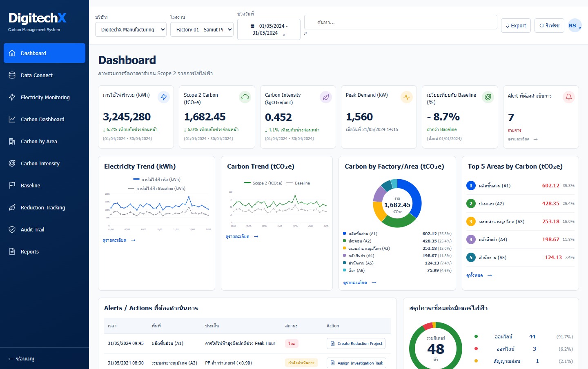The height and width of the screenshot is (369, 588).
Task: Open ดูรายละเอียด link under the Carbon by Factory/Area legend
Action: (x=359, y=283)
